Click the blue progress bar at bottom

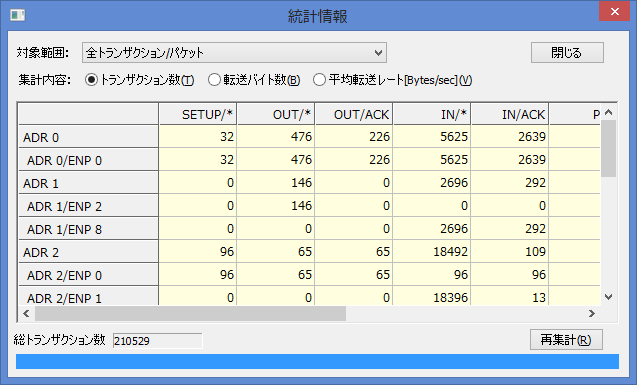[x=317, y=361]
